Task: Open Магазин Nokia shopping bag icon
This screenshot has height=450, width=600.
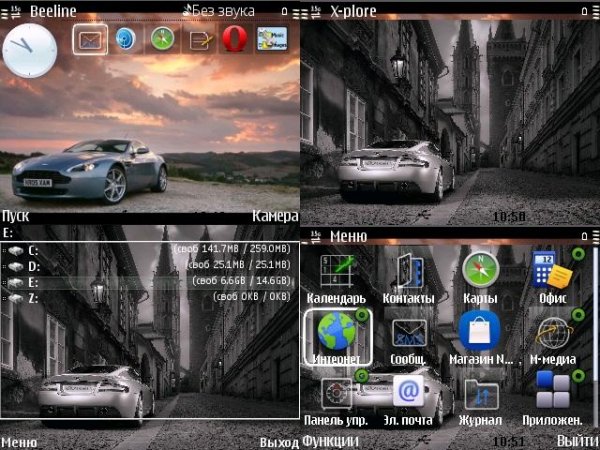Action: pos(480,330)
